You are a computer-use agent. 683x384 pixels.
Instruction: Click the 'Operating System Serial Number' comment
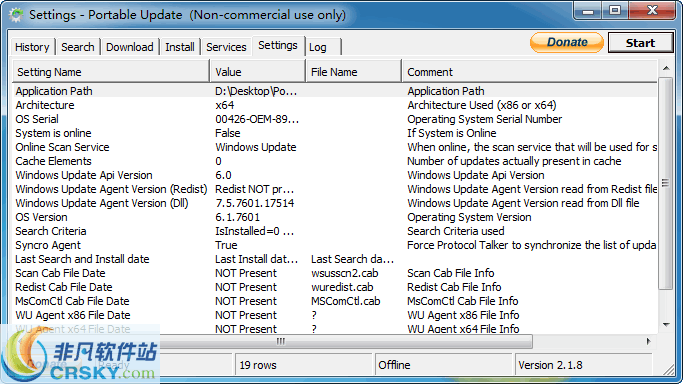[484, 119]
